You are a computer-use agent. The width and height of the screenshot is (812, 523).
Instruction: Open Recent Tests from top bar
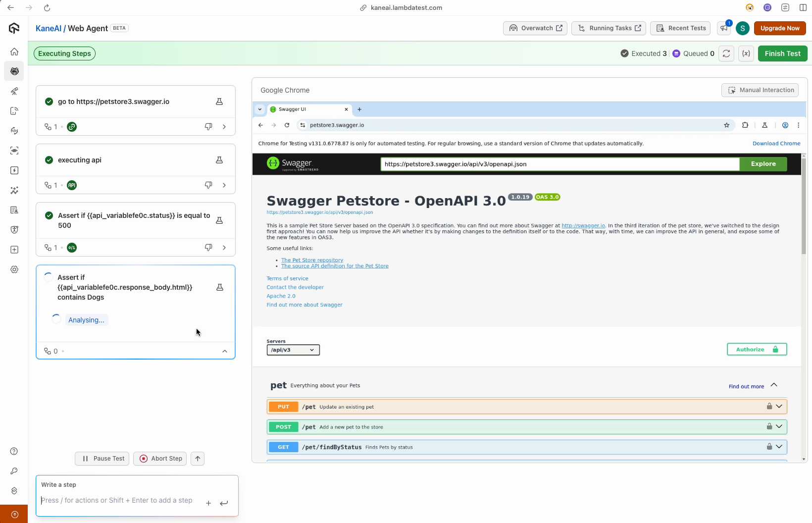[x=681, y=28]
